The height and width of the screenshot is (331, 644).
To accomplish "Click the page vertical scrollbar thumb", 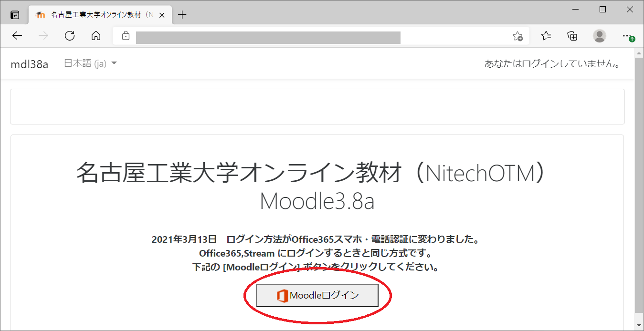I will pyautogui.click(x=639, y=185).
